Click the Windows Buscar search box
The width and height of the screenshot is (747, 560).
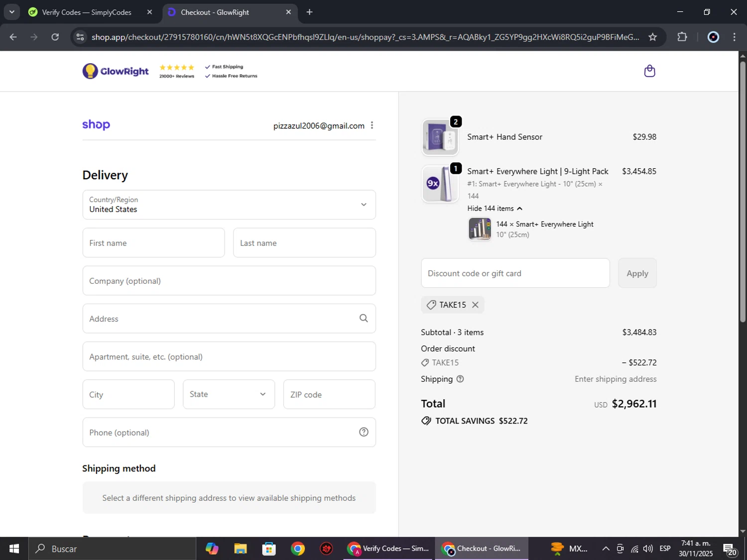coord(112,549)
